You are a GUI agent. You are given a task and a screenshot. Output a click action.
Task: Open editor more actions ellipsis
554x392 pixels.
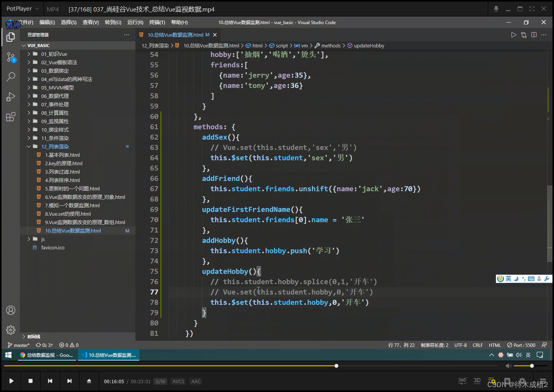[544, 35]
